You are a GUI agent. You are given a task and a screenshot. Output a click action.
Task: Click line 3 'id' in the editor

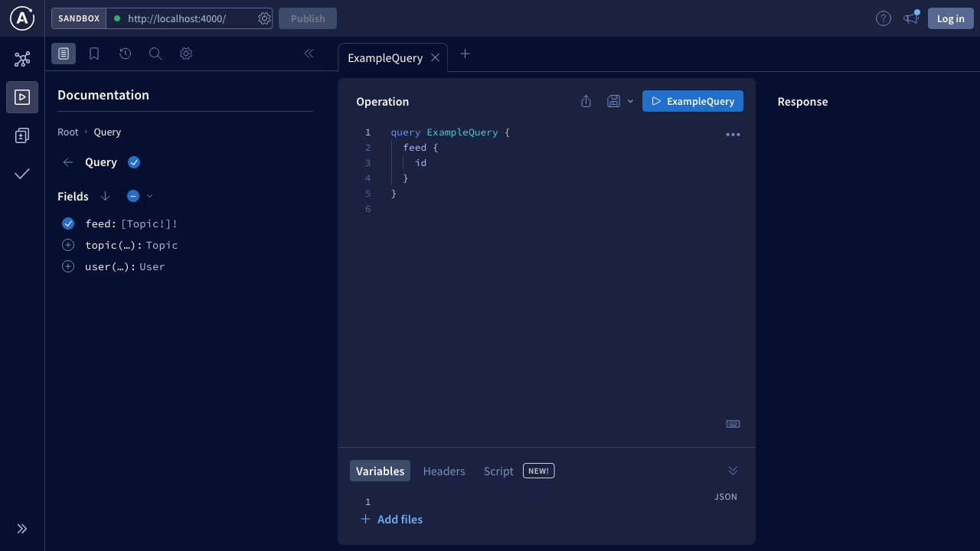(x=420, y=163)
